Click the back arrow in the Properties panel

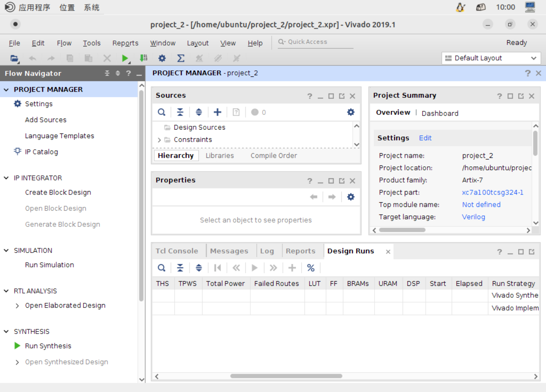pyautogui.click(x=314, y=197)
